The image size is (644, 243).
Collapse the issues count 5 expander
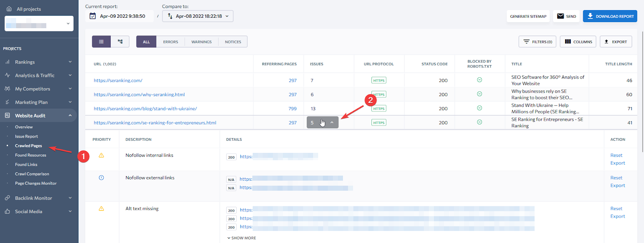click(322, 123)
